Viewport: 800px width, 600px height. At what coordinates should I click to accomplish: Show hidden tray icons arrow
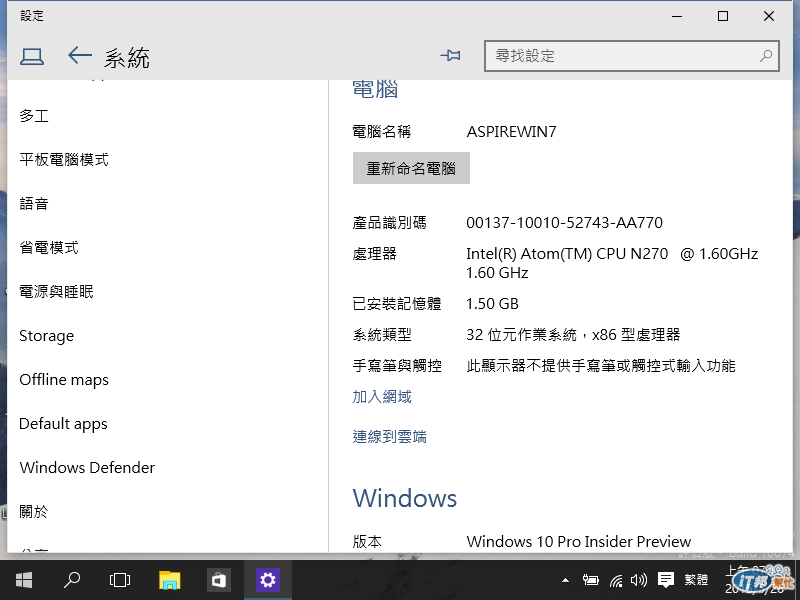coord(565,580)
